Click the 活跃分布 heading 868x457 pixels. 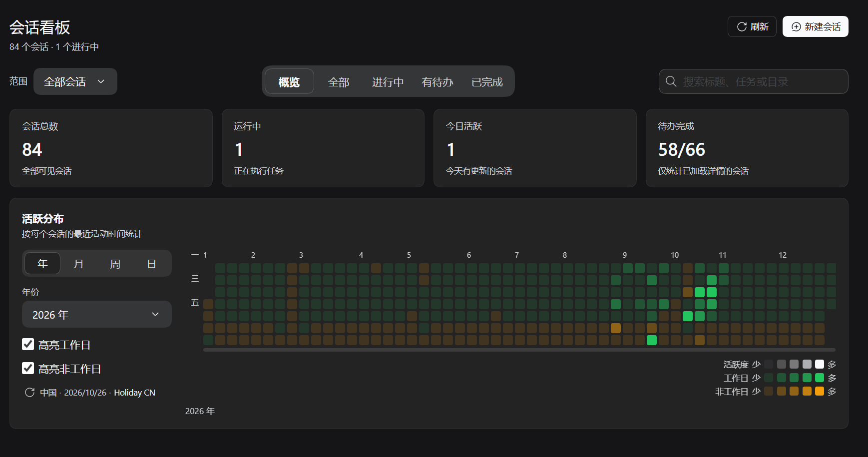coord(43,218)
